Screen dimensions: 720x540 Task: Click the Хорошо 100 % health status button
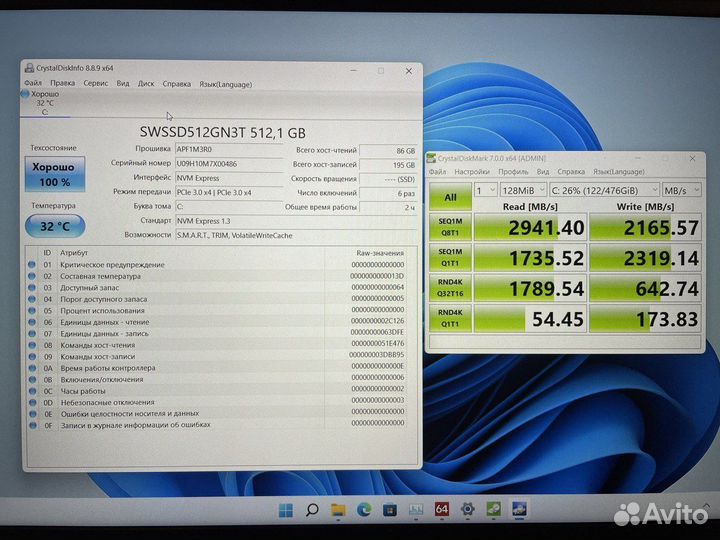point(55,174)
